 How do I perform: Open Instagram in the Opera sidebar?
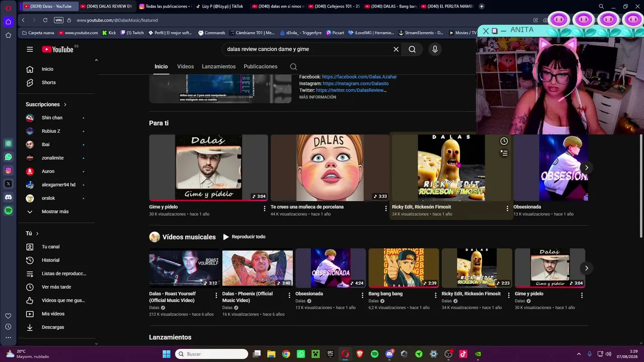[x=8, y=170]
